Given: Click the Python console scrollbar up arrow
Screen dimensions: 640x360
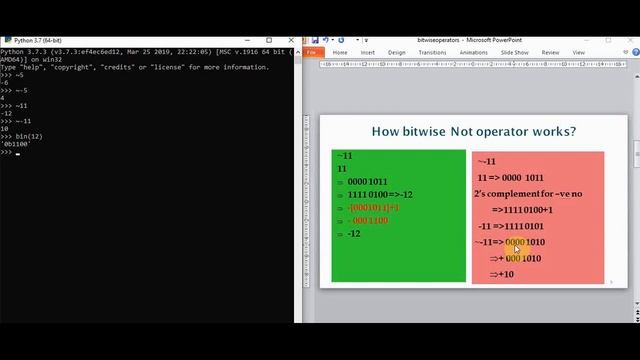Looking at the screenshot, I should pos(298,52).
